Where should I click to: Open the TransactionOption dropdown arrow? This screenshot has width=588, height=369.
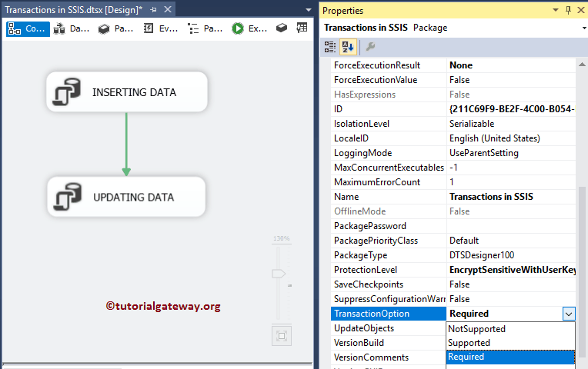(569, 314)
